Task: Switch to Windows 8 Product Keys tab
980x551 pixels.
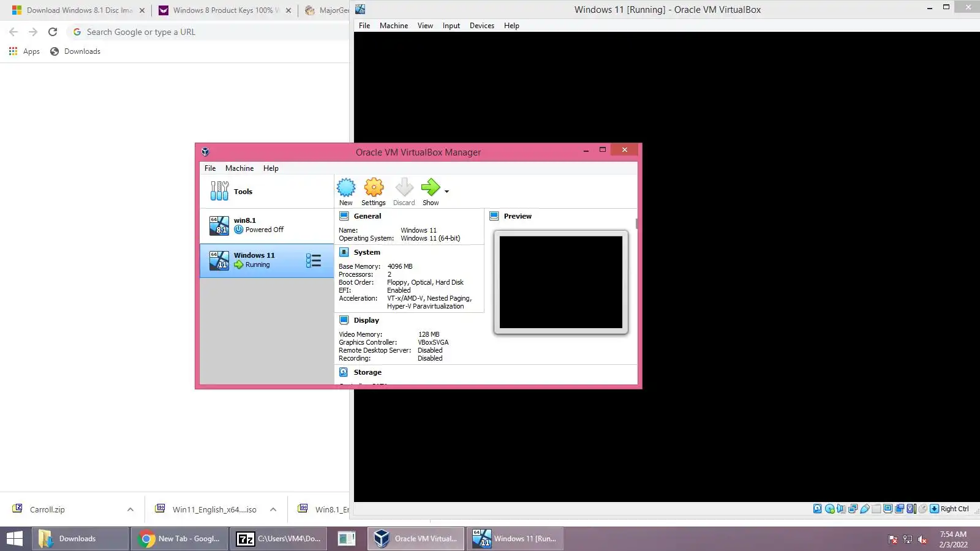Action: click(224, 10)
